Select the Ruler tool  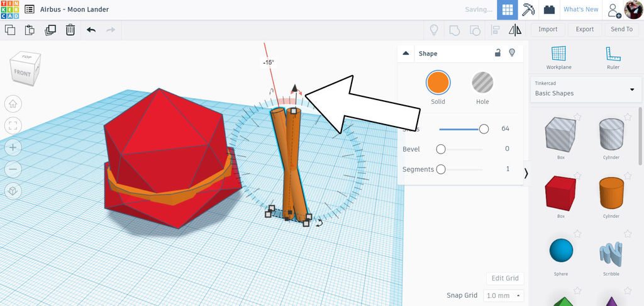coord(613,57)
